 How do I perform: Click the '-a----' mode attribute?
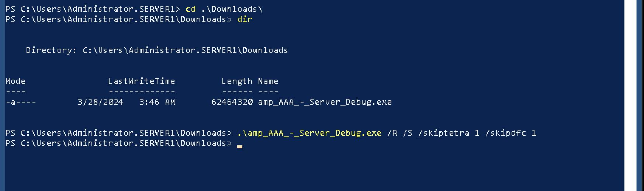coord(21,102)
